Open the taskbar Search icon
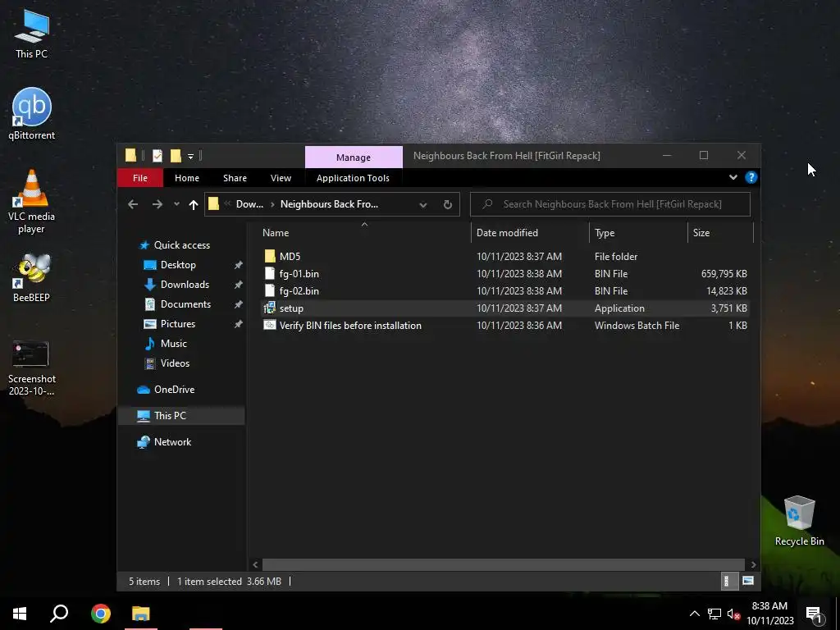Image resolution: width=840 pixels, height=630 pixels. click(x=59, y=614)
